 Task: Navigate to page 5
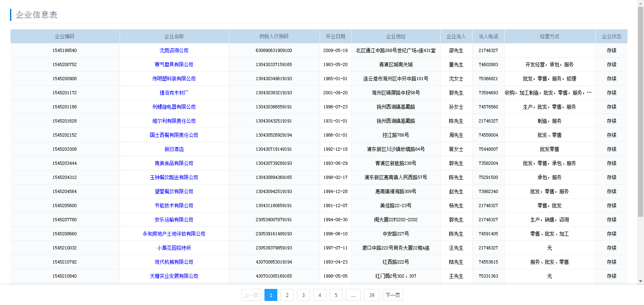point(336,295)
